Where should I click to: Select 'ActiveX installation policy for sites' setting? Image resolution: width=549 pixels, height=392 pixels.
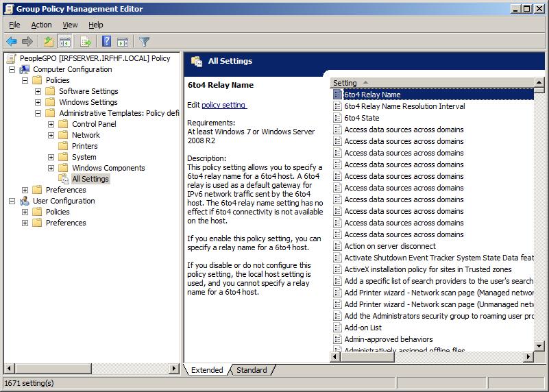428,269
